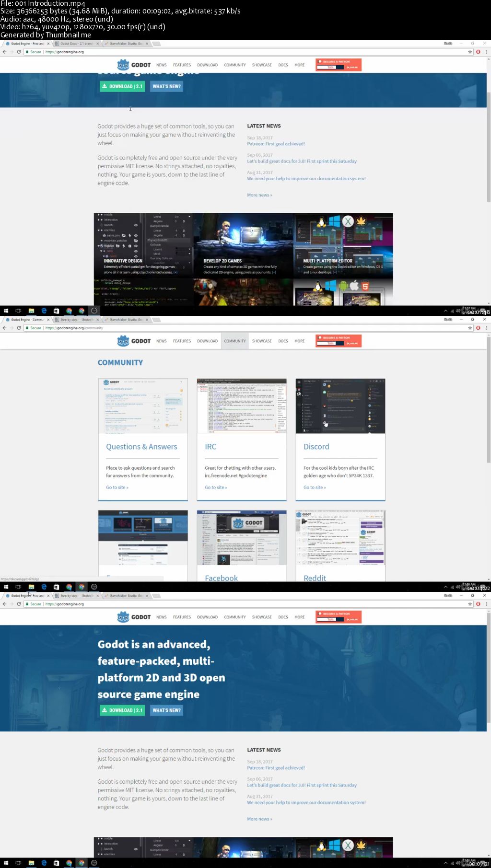Open the Reddit community card title
This screenshot has height=868, width=491.
coord(315,578)
